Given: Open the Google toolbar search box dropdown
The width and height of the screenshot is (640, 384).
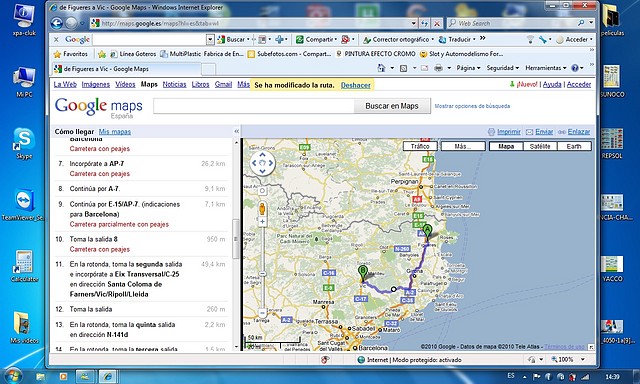Looking at the screenshot, I should tap(210, 40).
